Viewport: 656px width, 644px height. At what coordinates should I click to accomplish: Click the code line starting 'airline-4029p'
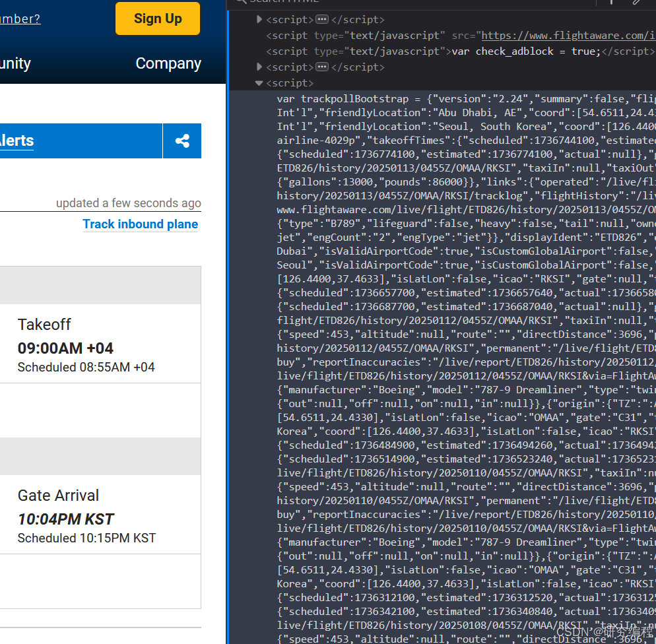point(466,141)
